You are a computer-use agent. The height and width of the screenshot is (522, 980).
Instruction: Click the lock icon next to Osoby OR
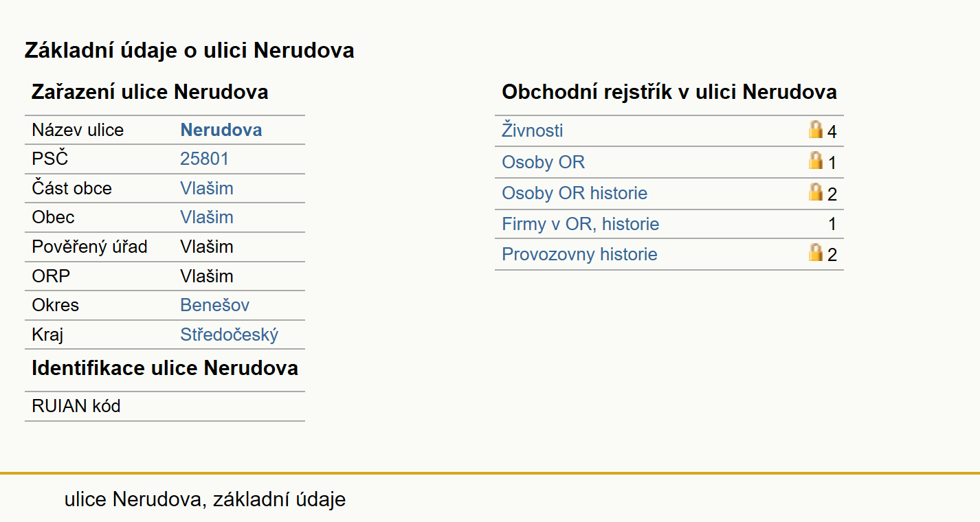(x=816, y=161)
